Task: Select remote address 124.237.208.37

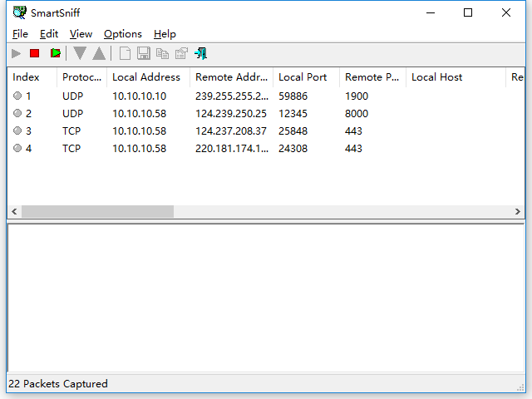Action: coord(231,131)
